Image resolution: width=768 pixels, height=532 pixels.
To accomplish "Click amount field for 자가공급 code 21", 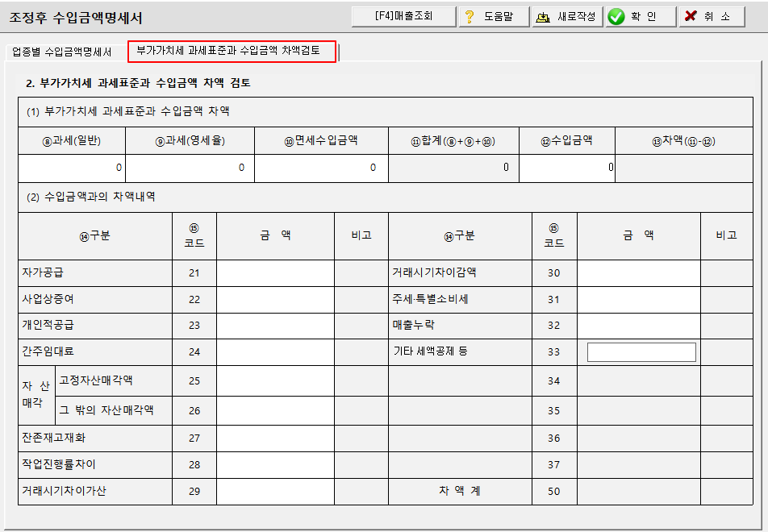I will 275,273.
